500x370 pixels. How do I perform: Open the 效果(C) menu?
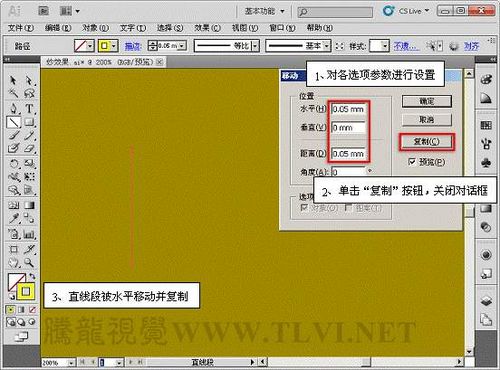pos(207,28)
